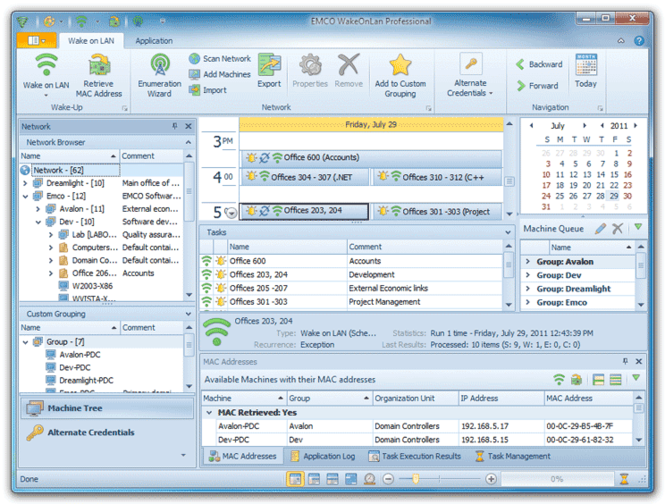Click the Remove X icon
Image resolution: width=665 pixels, height=504 pixels.
click(x=348, y=65)
